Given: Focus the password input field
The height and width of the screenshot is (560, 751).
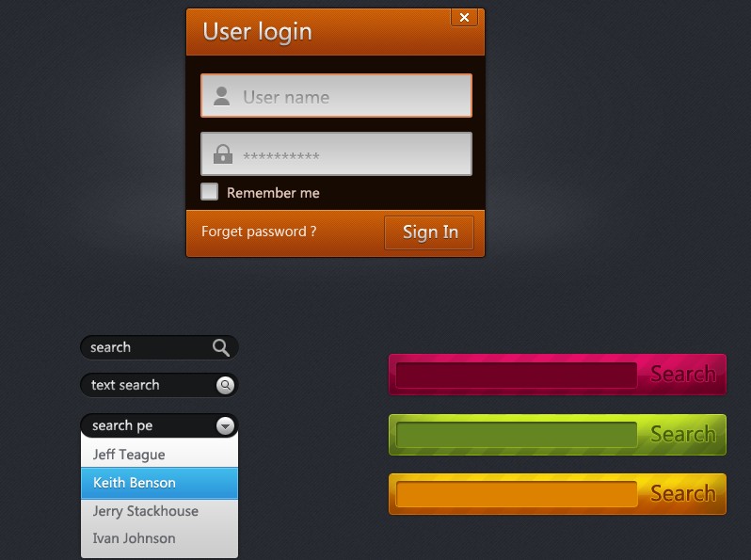Looking at the screenshot, I should (x=353, y=154).
